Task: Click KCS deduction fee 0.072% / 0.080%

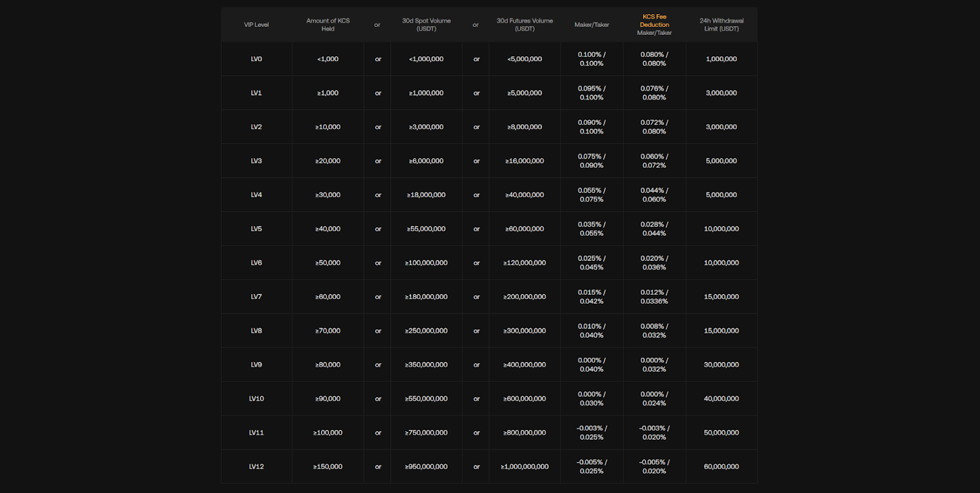Action: point(654,127)
